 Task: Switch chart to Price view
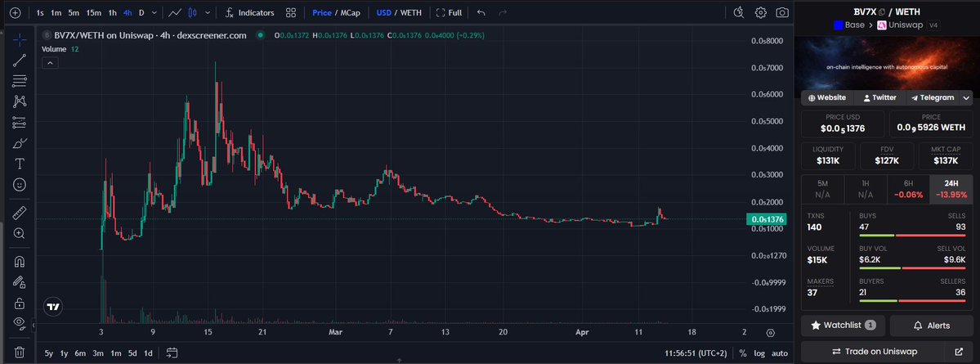pyautogui.click(x=322, y=12)
